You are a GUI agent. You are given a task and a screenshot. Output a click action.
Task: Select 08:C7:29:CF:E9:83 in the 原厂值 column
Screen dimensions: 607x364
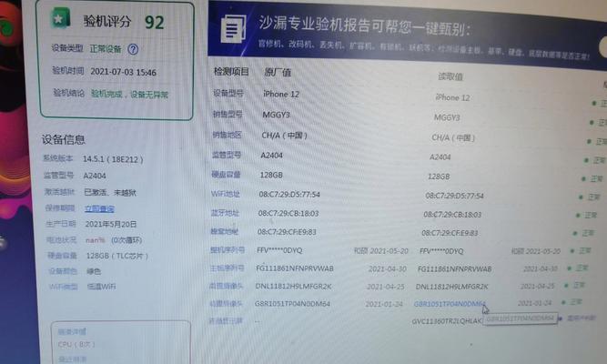click(x=287, y=232)
